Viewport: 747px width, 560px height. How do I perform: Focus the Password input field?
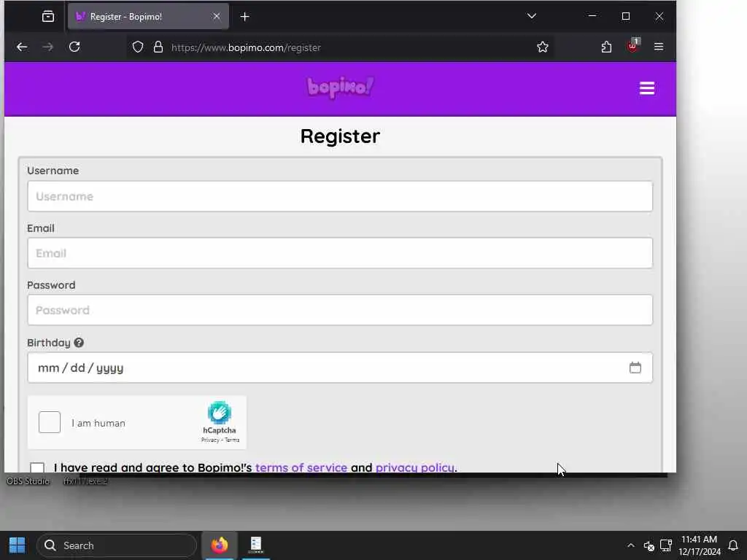(x=340, y=310)
